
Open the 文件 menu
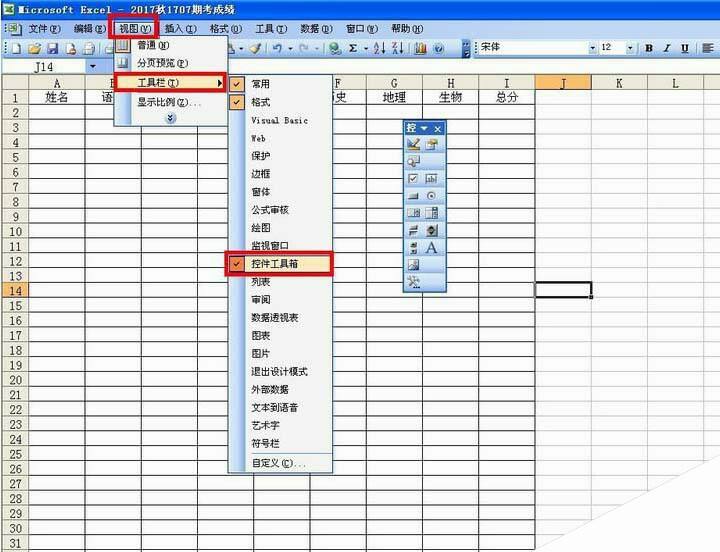coord(44,28)
